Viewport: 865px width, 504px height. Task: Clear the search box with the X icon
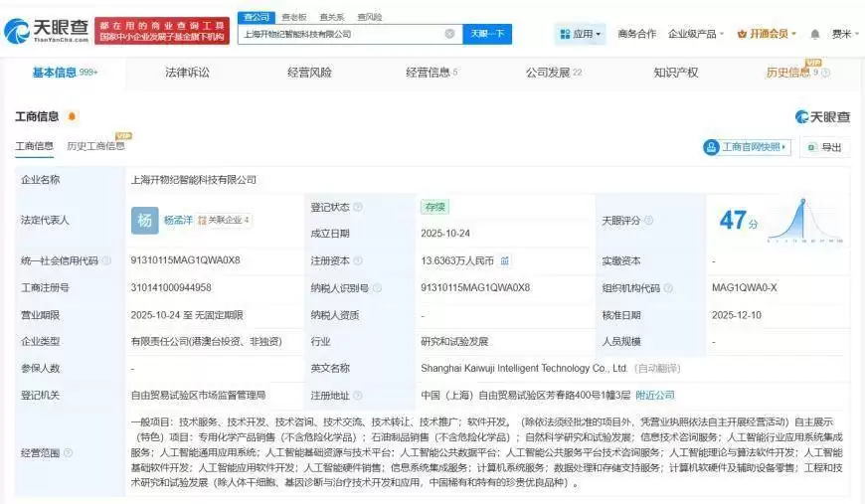[x=449, y=34]
